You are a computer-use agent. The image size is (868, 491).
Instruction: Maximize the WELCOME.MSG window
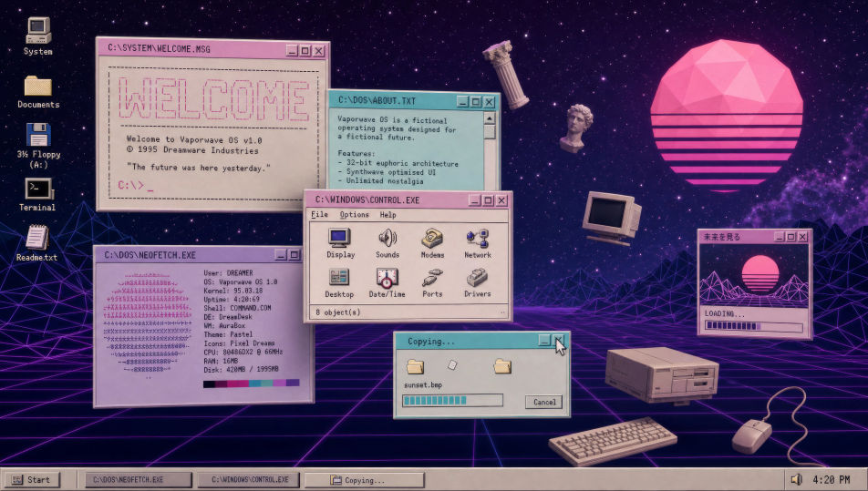click(x=305, y=51)
